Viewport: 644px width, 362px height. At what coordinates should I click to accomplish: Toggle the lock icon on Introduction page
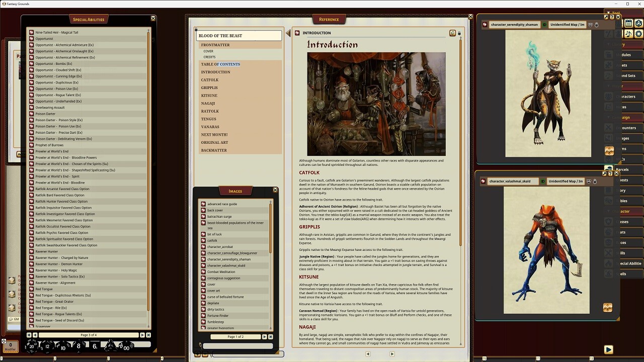[459, 33]
